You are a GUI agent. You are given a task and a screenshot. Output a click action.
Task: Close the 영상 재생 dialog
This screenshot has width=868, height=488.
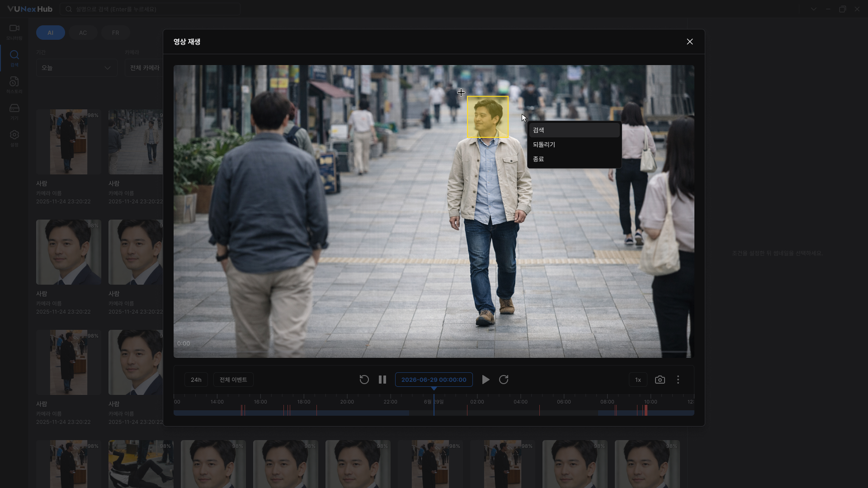pyautogui.click(x=690, y=42)
